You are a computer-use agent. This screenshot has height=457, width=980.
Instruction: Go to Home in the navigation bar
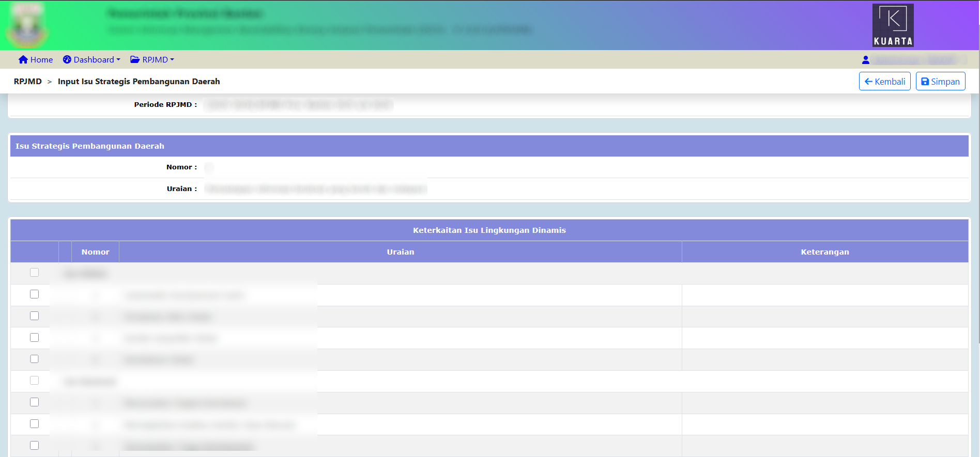[x=41, y=59]
